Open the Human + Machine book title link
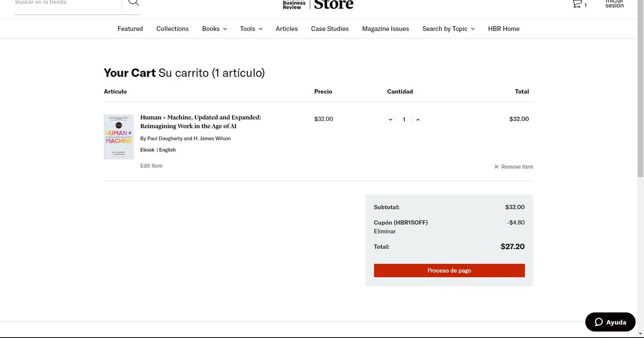 click(x=200, y=122)
